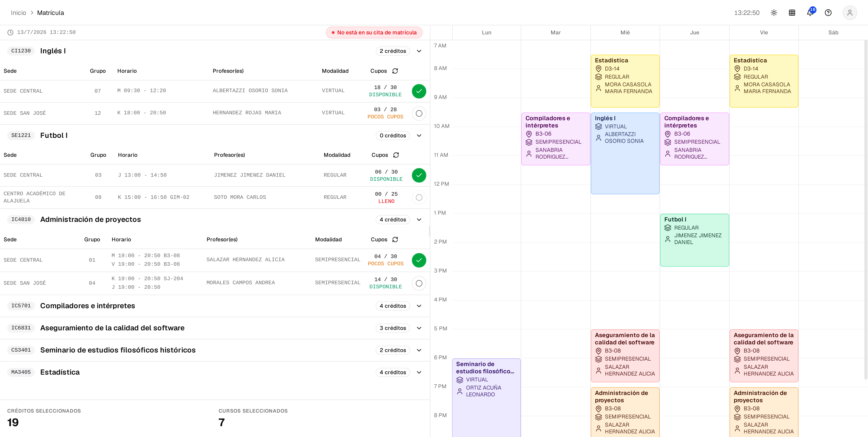This screenshot has width=868, height=437.
Task: Open the apps grid icon
Action: (x=792, y=13)
